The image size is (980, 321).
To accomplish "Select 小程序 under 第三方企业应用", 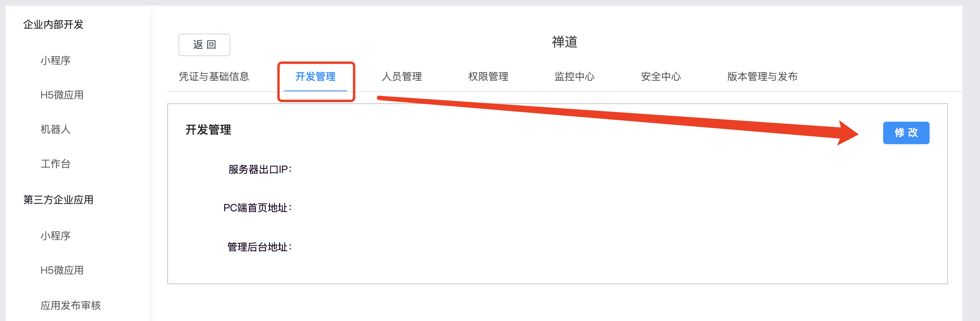I will [x=56, y=236].
